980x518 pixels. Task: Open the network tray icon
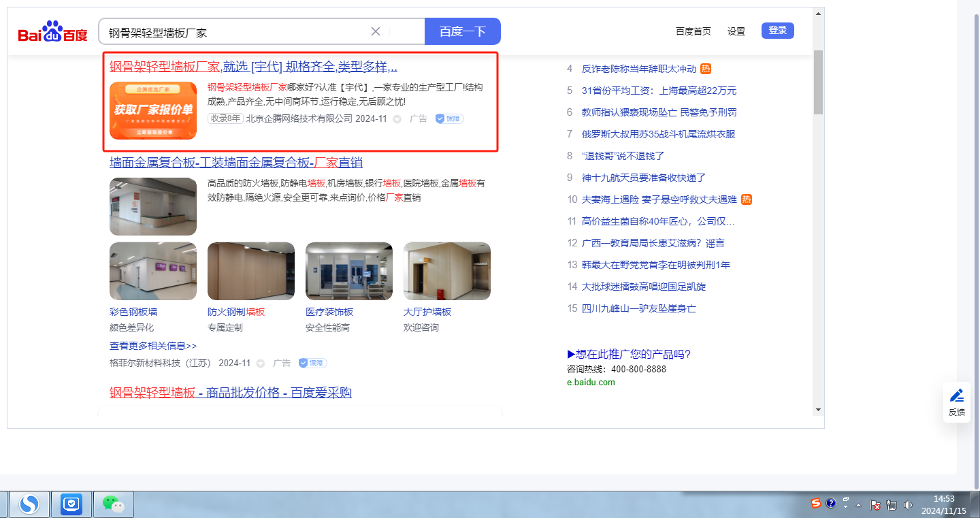pyautogui.click(x=892, y=505)
